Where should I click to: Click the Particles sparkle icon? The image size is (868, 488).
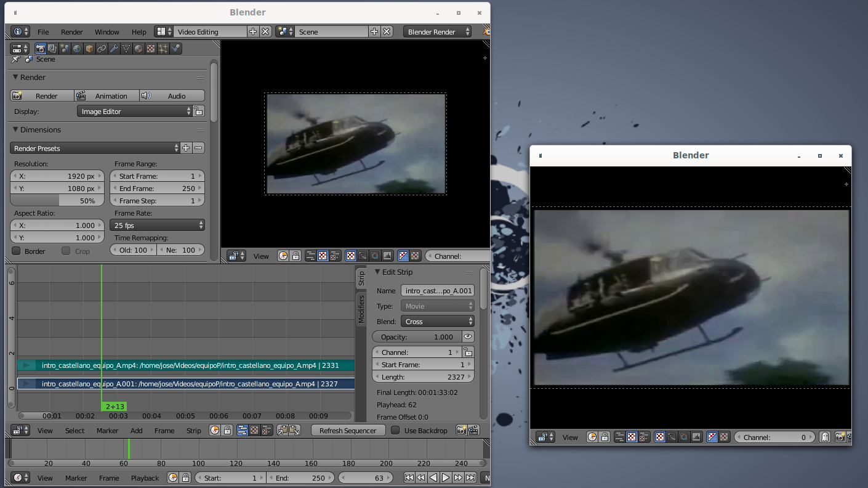click(x=163, y=49)
